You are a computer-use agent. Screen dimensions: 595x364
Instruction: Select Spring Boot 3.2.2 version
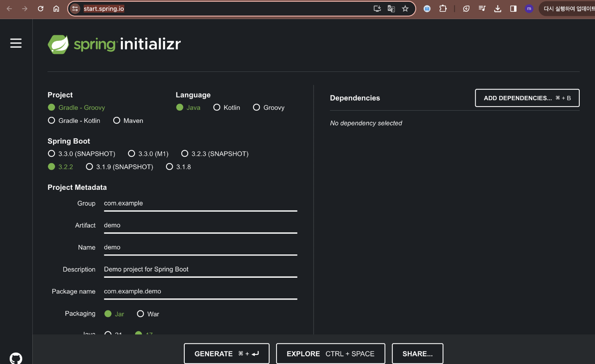61,167
